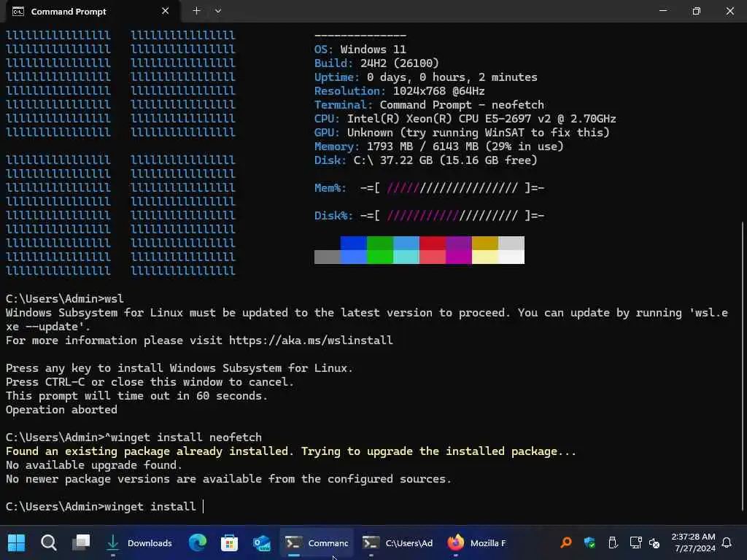Click the 'Disk: C:\ 37.22 GB' line
747x560 pixels.
pyautogui.click(x=425, y=160)
